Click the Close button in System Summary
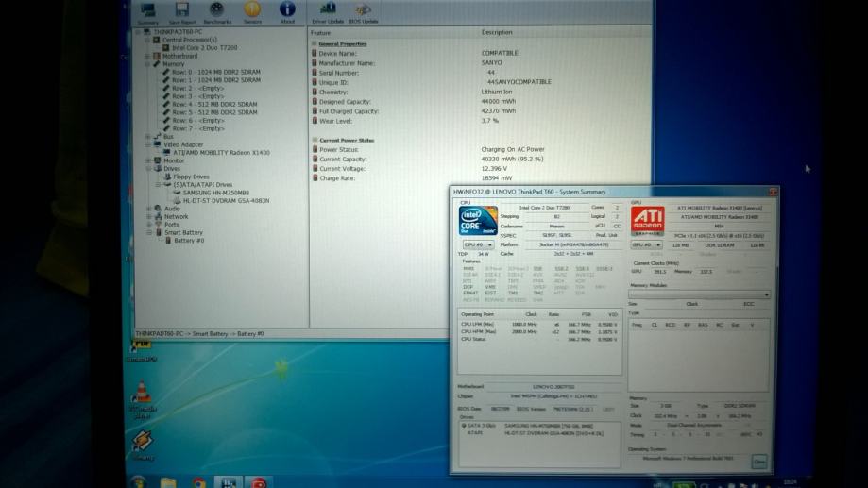868x488 pixels. click(x=758, y=462)
